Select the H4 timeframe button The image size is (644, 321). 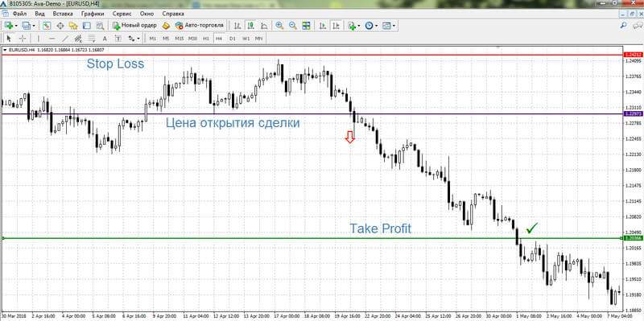coord(219,39)
